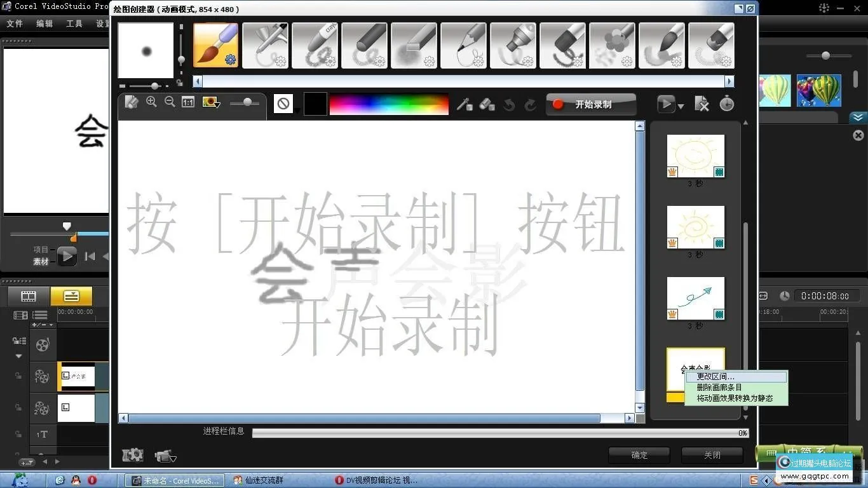The image size is (868, 488).
Task: Pick a color with the Eyedropper icon
Action: (466, 104)
